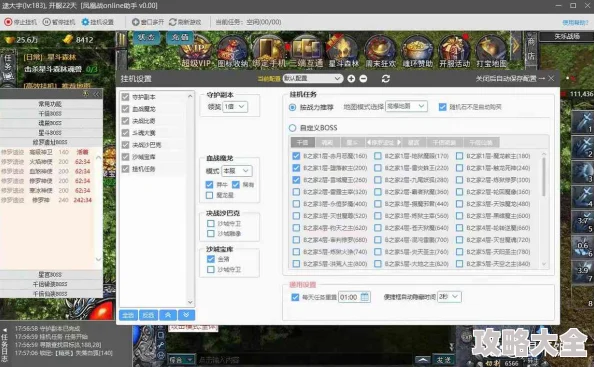594x367 pixels.
Task: Open the 领奖 reward multiplier dropdown
Action: (235, 107)
